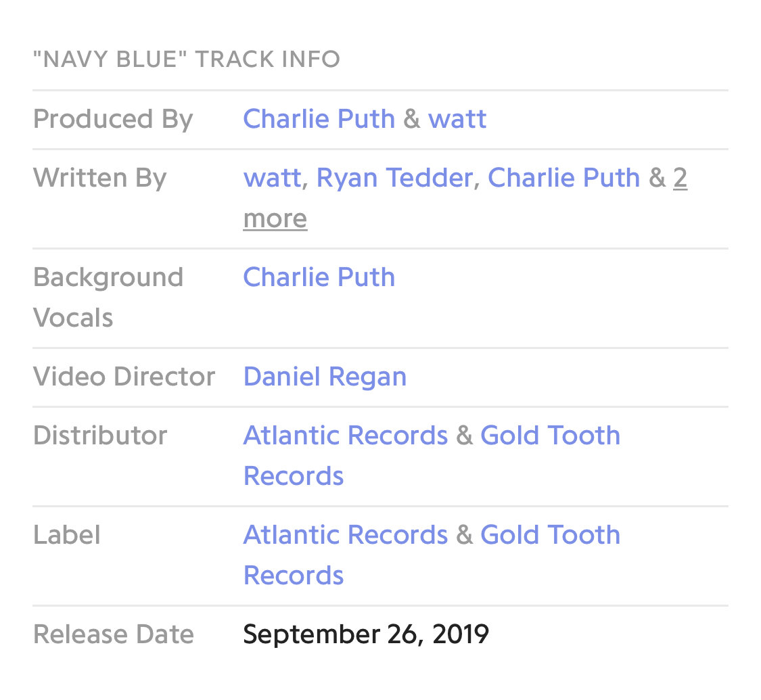Open Daniel Regan video director link
This screenshot has height=700, width=761.
click(325, 377)
